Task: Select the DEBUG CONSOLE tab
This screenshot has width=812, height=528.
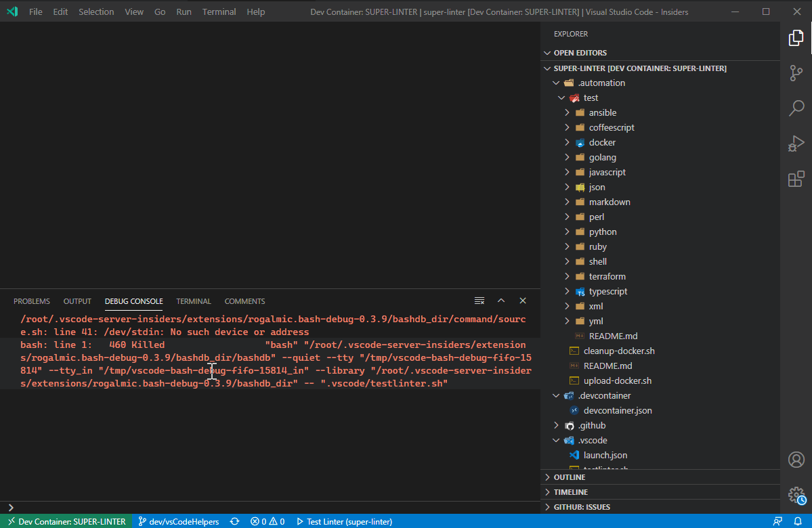Action: (133, 301)
